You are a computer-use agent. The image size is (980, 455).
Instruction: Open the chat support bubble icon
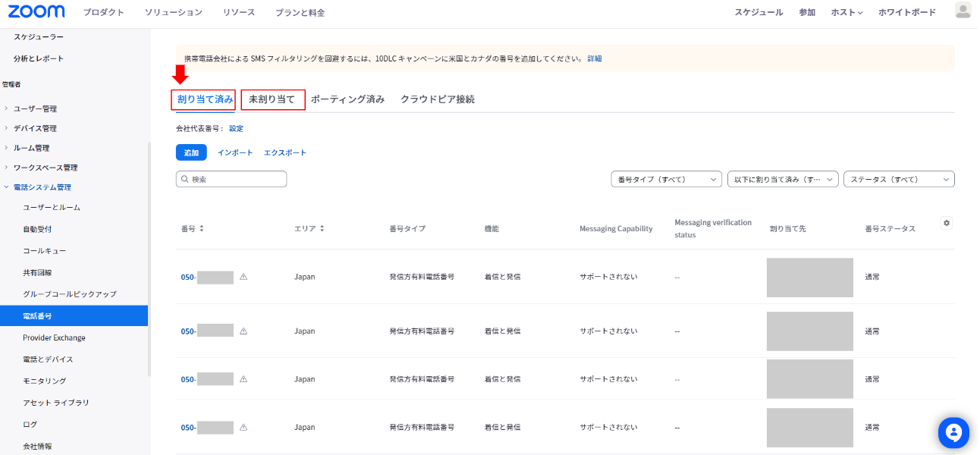(x=953, y=432)
